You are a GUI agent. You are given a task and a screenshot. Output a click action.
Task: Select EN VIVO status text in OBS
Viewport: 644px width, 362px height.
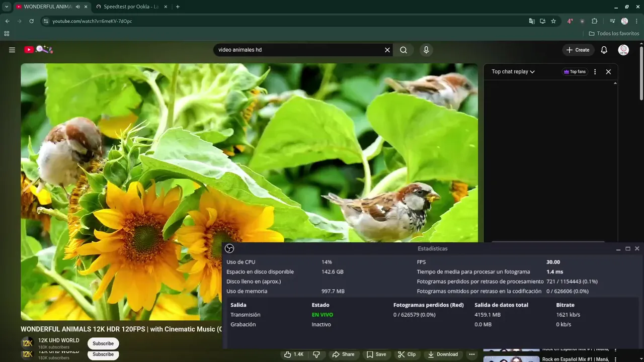(323, 315)
